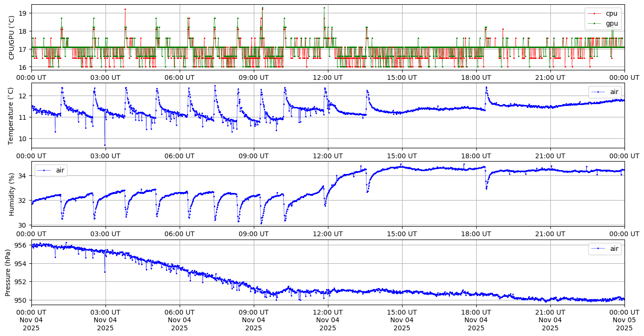Click the 12:00 UT Nov 04 label below the Pressure plot

coord(328,320)
